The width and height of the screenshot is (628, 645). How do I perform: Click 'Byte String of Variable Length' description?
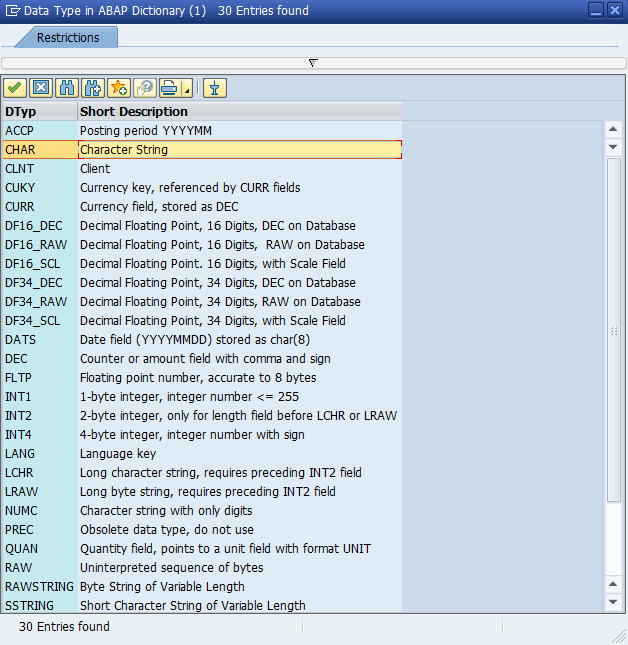pos(240,587)
